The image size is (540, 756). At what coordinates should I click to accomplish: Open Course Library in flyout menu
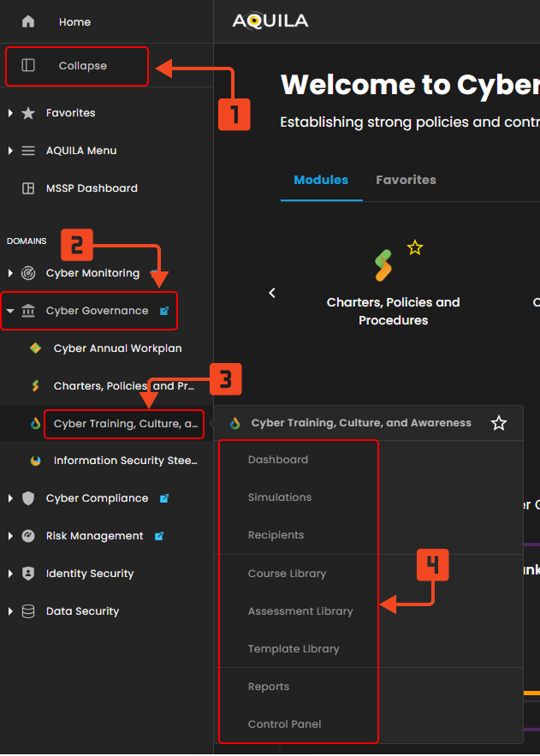point(287,574)
